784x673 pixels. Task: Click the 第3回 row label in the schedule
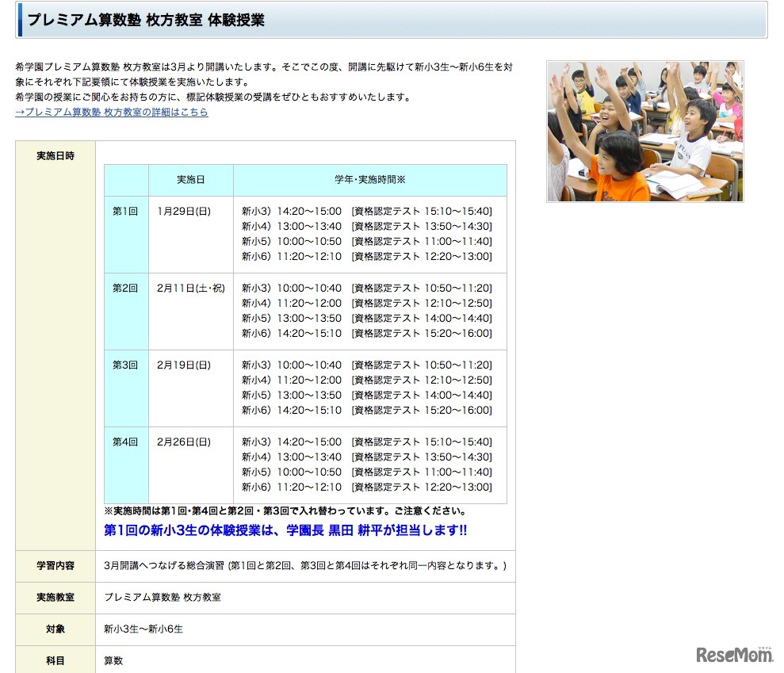(125, 365)
